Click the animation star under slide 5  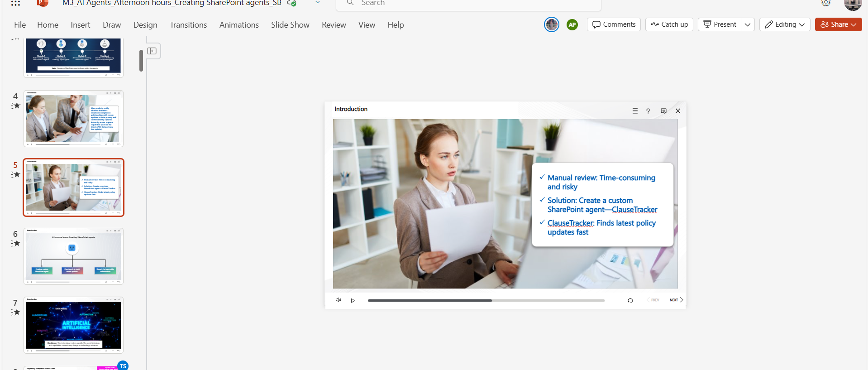16,174
